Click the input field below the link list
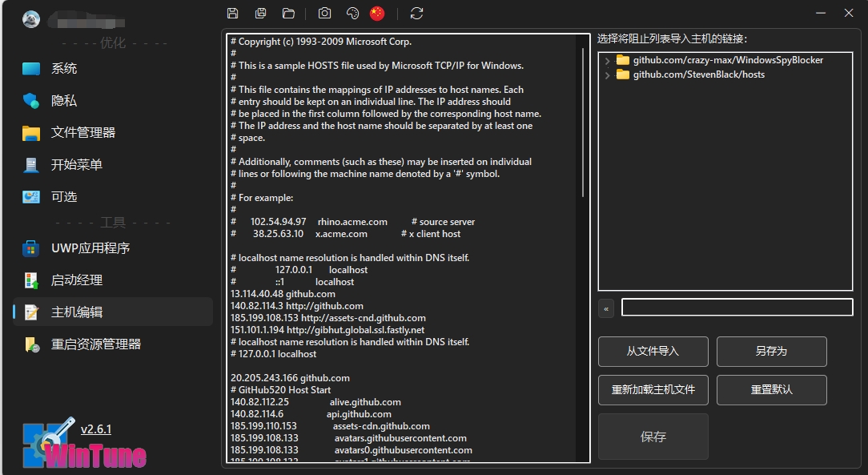The image size is (868, 475). pyautogui.click(x=737, y=308)
